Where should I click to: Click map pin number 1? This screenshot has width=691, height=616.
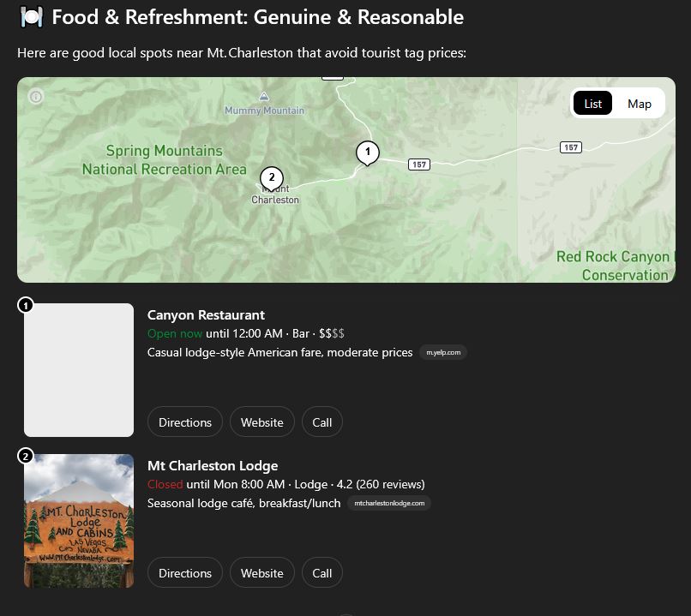(x=368, y=153)
